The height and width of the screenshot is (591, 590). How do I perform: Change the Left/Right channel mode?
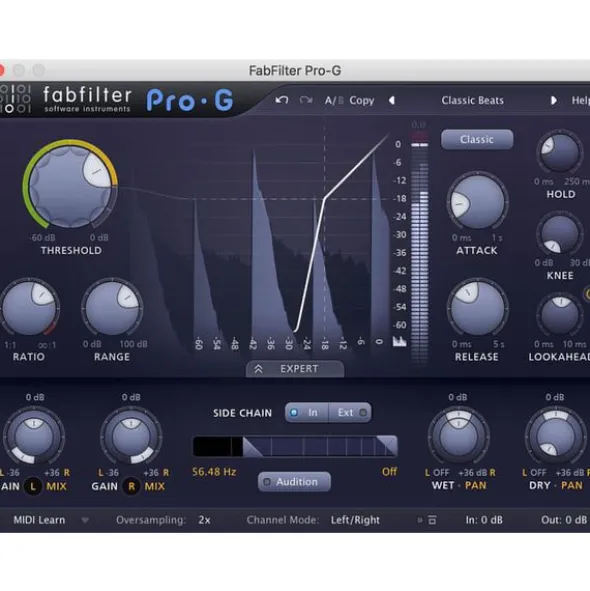355,520
